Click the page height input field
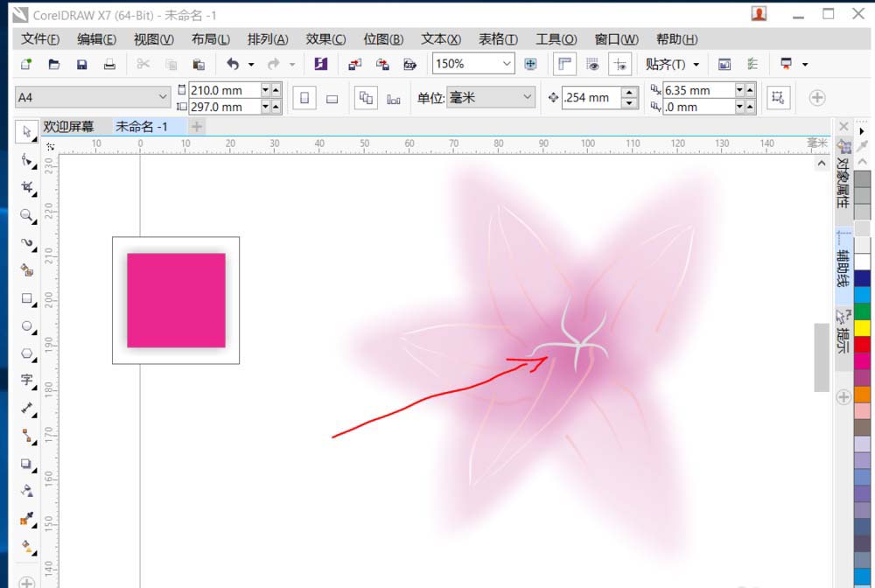 click(x=224, y=107)
